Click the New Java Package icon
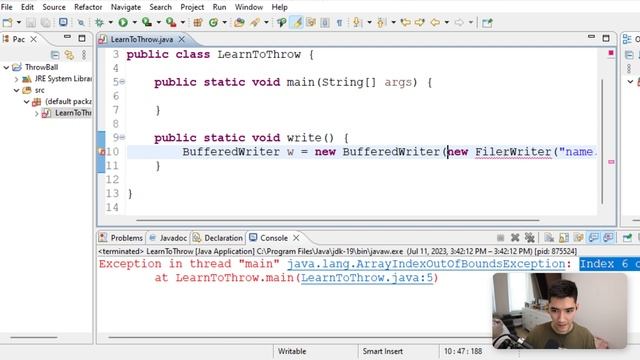640x360 pixels. pos(198,23)
